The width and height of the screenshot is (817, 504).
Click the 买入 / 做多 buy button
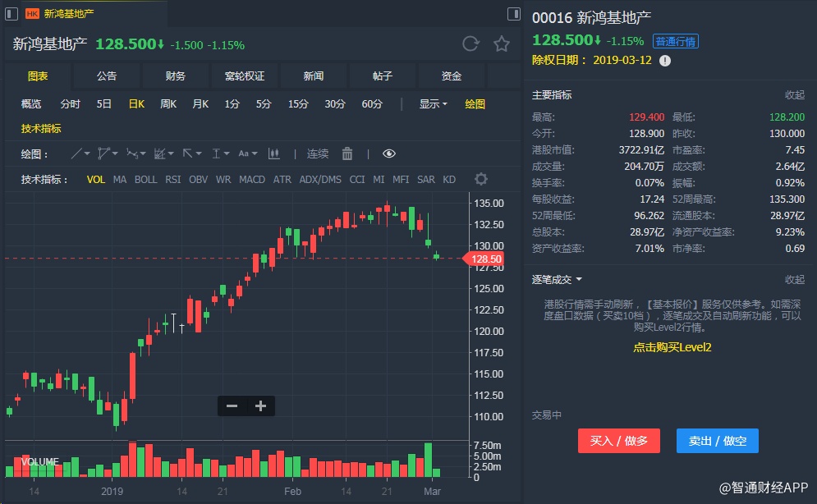click(x=619, y=441)
